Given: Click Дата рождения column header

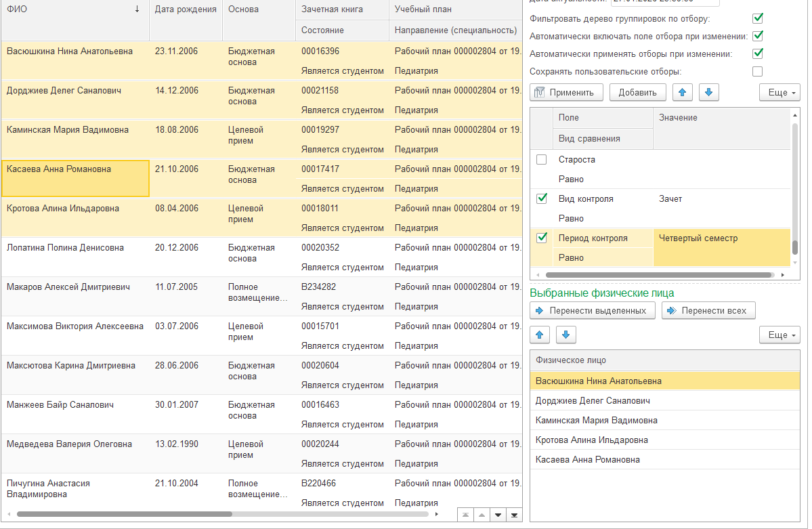Looking at the screenshot, I should 186,9.
